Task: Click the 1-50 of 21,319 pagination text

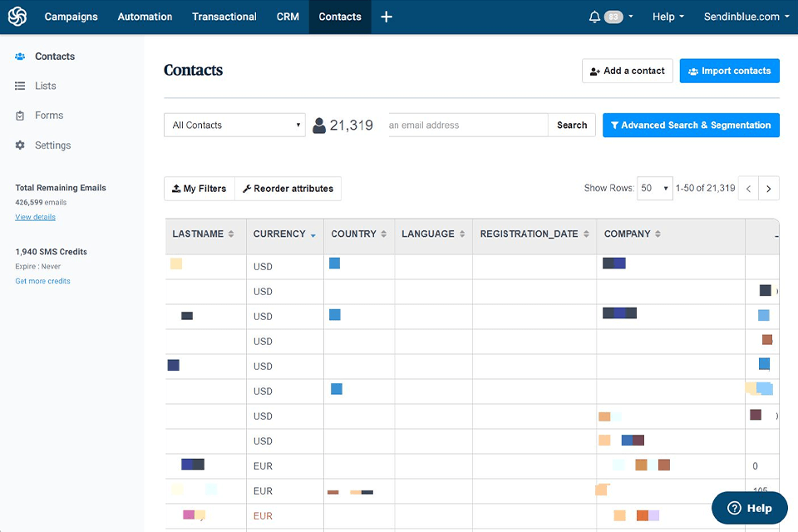Action: click(x=706, y=189)
